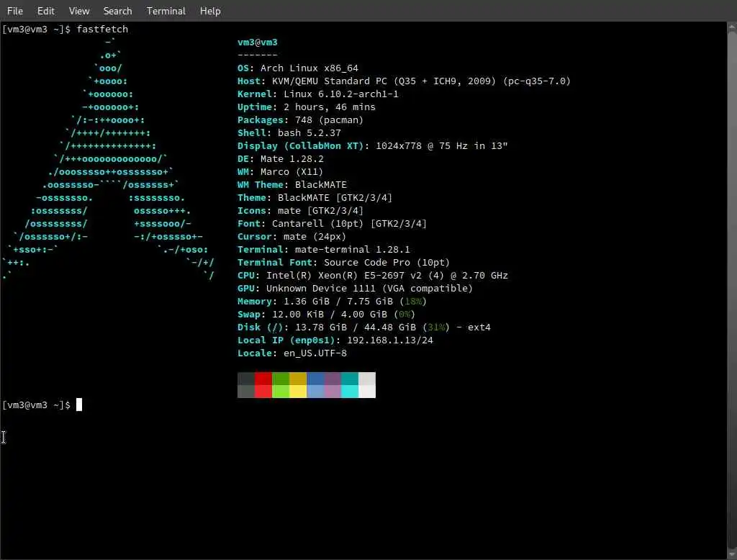Image resolution: width=737 pixels, height=560 pixels.
Task: Click the 'CPU: Intel(R) Xeon(R) E5-2697' line
Action: coord(373,276)
